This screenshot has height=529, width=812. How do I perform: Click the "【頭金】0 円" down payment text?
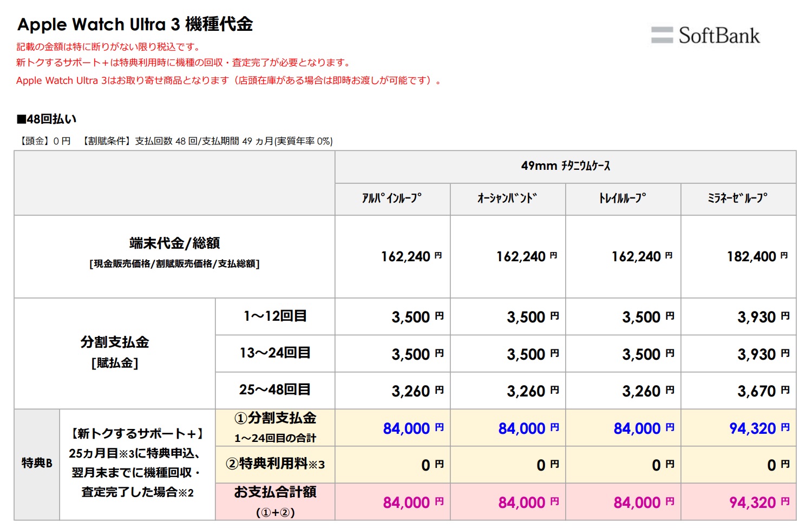click(x=45, y=141)
